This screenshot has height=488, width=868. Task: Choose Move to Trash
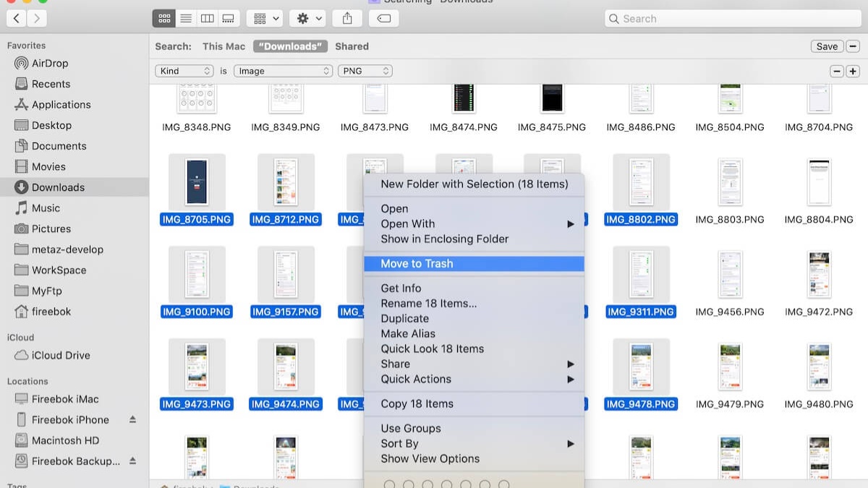[475, 264]
